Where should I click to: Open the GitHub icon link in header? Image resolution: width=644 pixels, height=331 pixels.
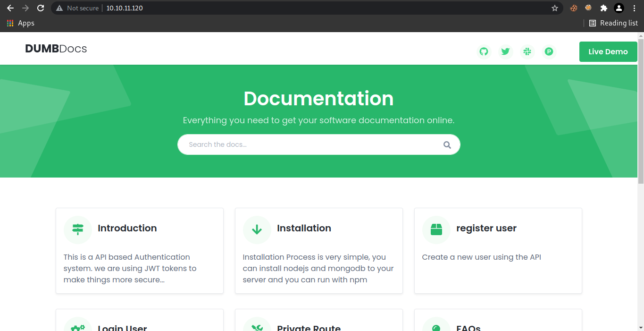tap(484, 51)
